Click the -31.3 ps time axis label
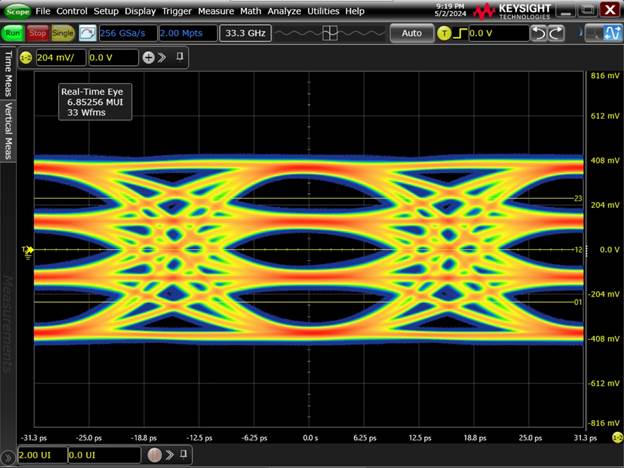 point(34,438)
